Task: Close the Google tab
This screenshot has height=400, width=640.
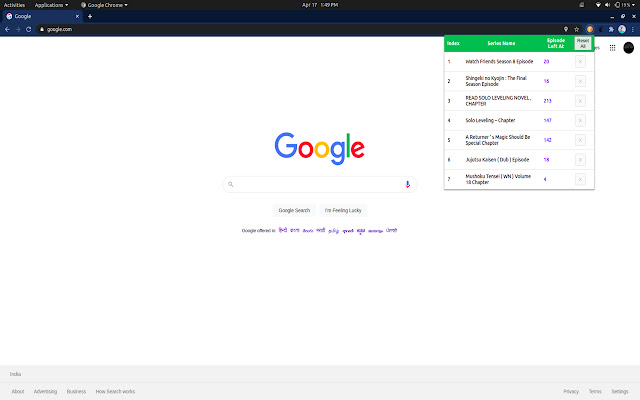Action: click(77, 16)
